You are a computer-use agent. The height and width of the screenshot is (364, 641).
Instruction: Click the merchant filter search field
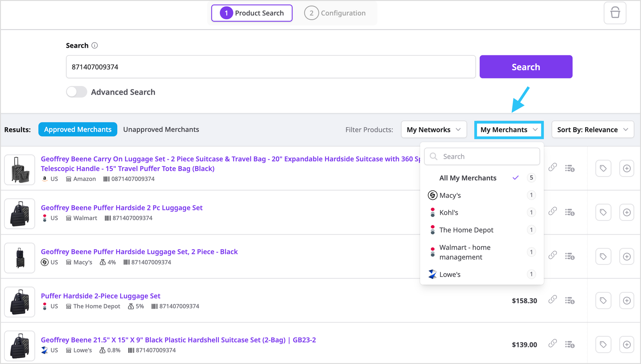pos(482,157)
